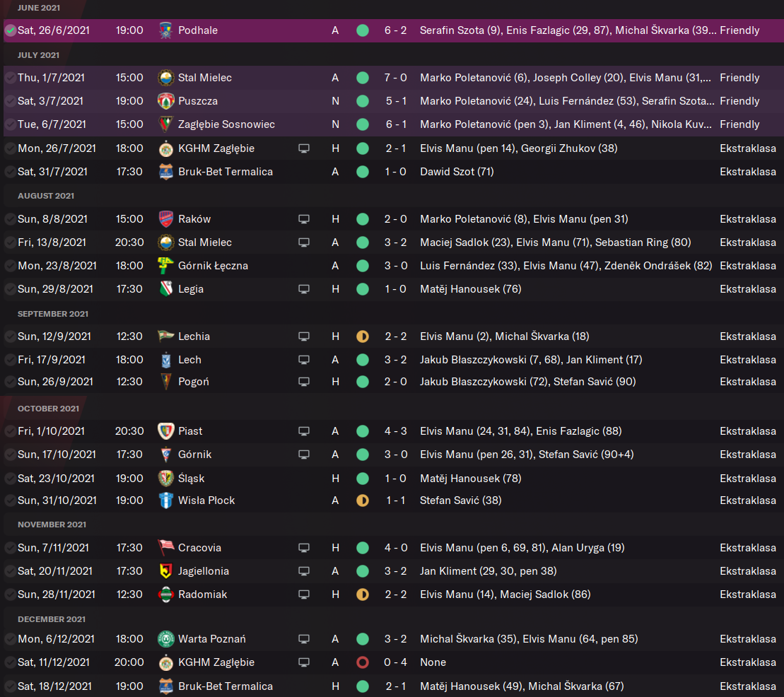Click Stal Mielec badge in 1/7/2021 row

[165, 78]
